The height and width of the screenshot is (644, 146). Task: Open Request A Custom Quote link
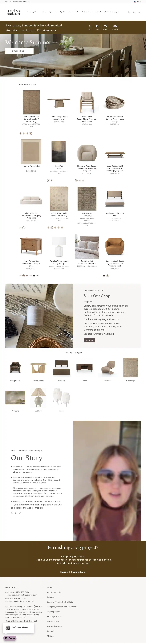73,572
